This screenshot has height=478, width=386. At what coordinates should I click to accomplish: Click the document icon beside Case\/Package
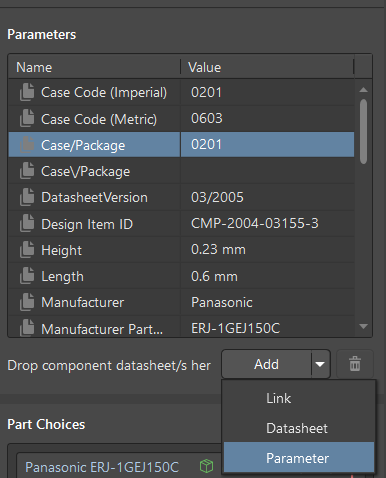[27, 171]
